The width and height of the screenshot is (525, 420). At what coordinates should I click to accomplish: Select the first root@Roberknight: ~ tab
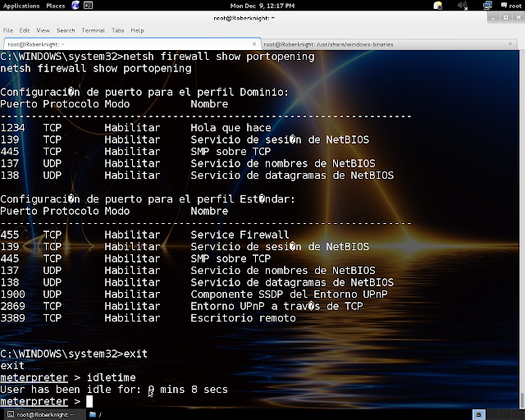coord(132,44)
